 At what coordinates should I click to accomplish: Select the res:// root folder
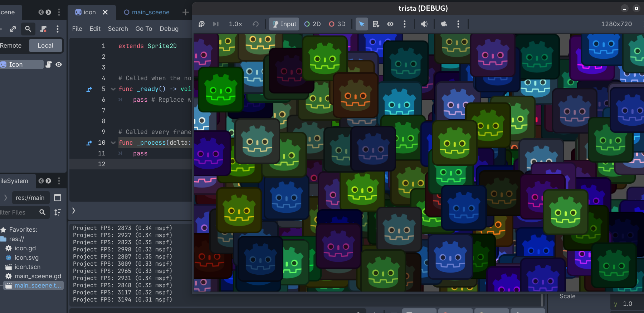click(16, 239)
